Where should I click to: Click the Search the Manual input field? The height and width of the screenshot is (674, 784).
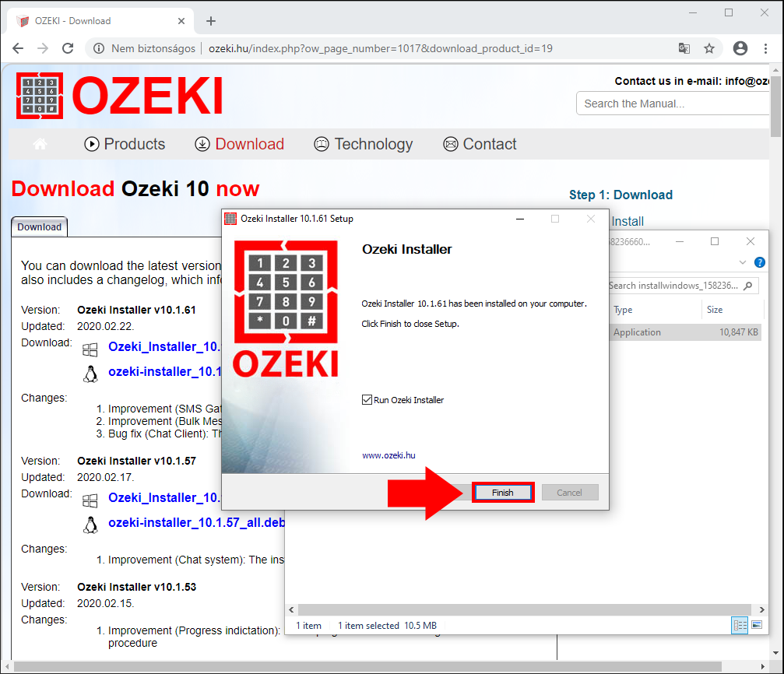click(x=673, y=104)
